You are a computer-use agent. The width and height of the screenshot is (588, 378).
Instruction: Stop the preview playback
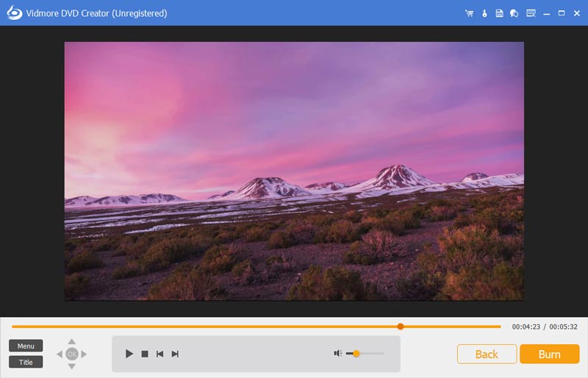point(145,354)
